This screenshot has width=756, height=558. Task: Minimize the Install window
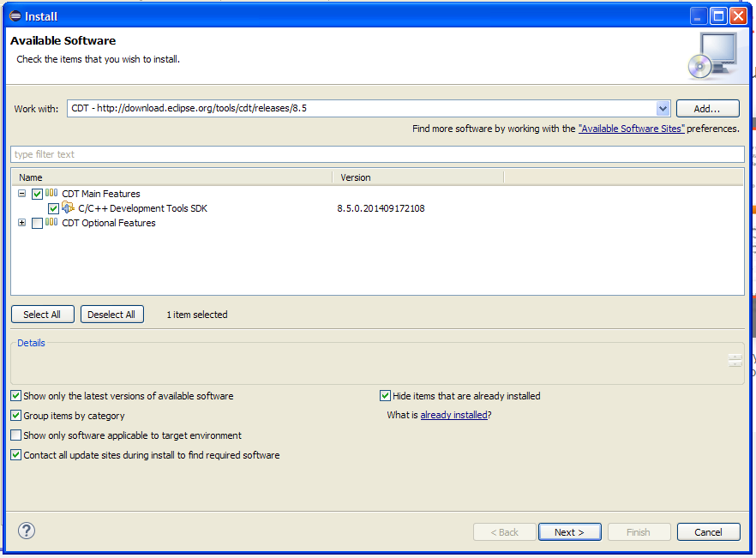(698, 16)
